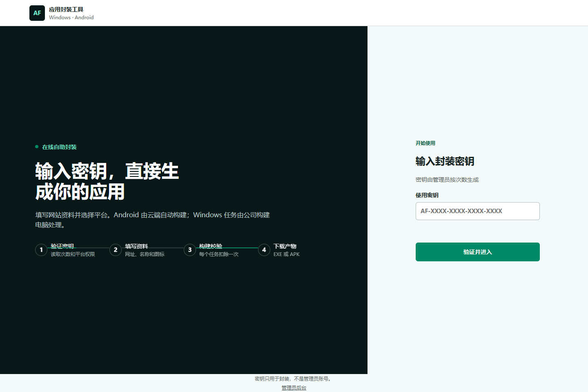Click the 在线自助封装 badge text
This screenshot has width=588, height=392.
pyautogui.click(x=60, y=147)
